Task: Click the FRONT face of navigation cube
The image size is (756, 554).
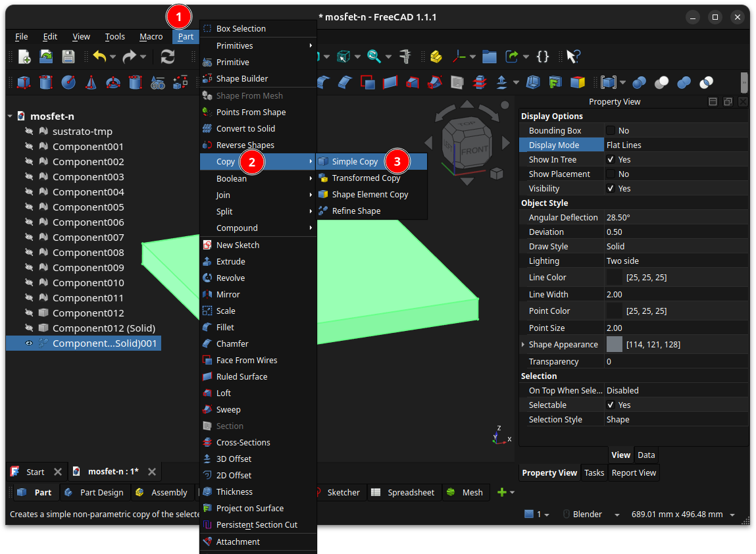Action: (474, 149)
